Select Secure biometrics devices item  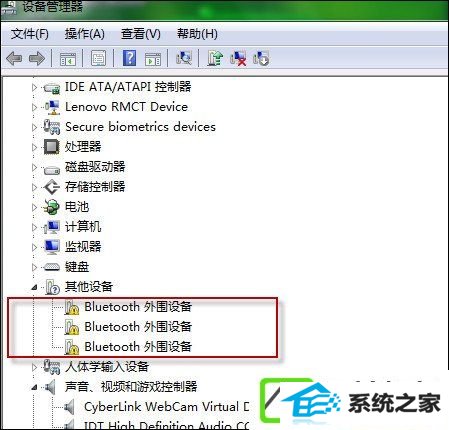(x=140, y=127)
